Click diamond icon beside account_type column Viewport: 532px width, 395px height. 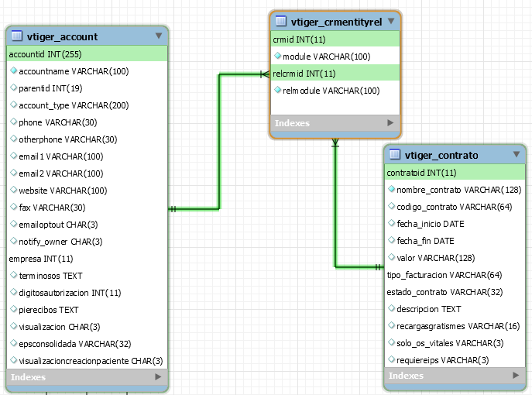pos(14,105)
